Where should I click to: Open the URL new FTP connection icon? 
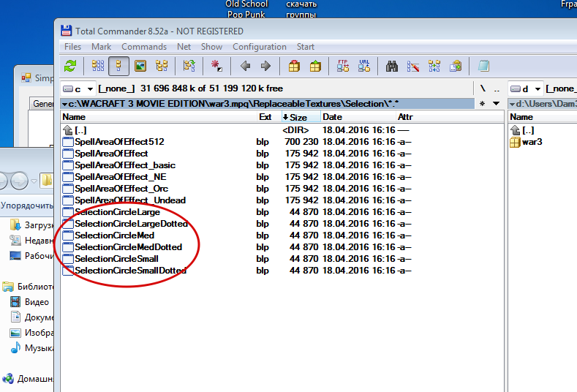(x=364, y=67)
